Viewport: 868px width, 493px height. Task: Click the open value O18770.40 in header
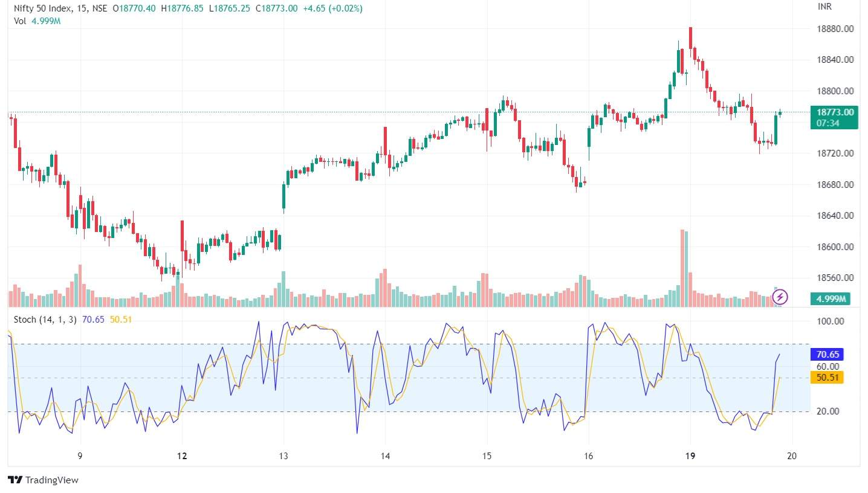(134, 9)
